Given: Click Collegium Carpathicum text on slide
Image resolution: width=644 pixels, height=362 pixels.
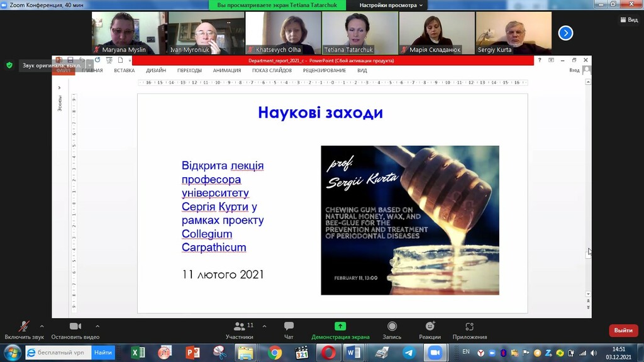Looking at the screenshot, I should click(214, 241).
